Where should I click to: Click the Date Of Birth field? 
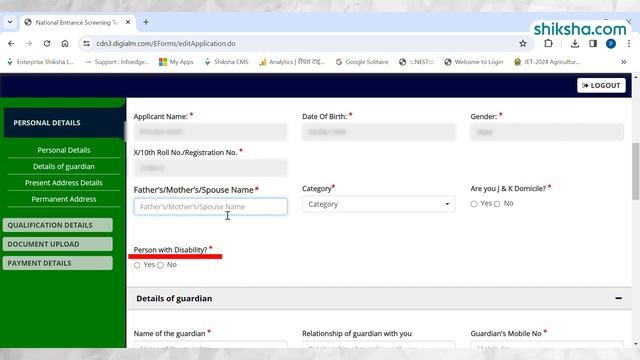pyautogui.click(x=379, y=132)
